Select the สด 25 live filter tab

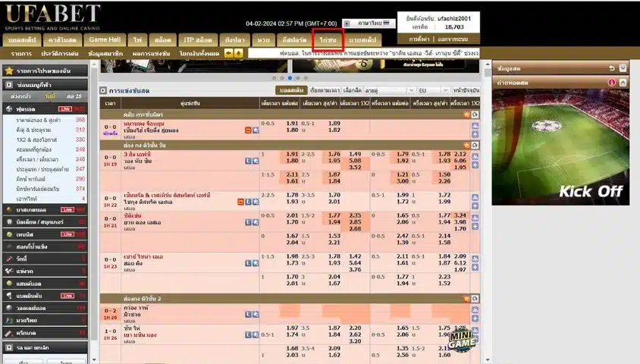click(74, 96)
